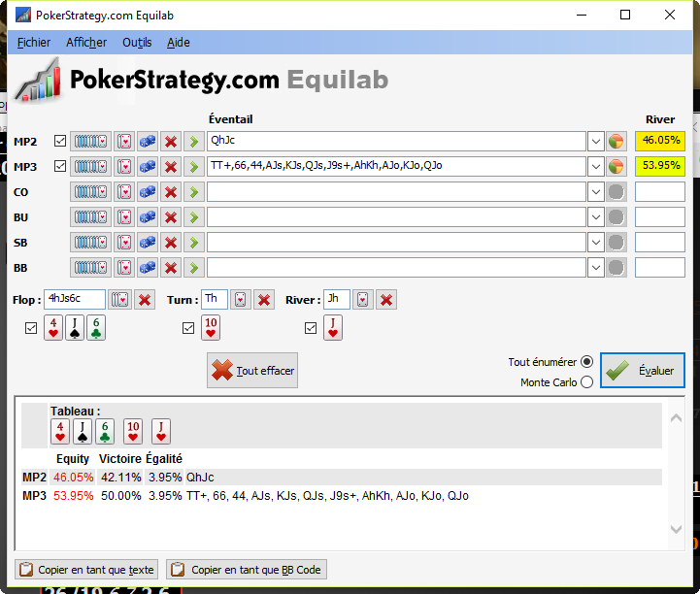Screen dimensions: 700x594
Task: Select the Monte Carlo radio button
Action: click(x=586, y=382)
